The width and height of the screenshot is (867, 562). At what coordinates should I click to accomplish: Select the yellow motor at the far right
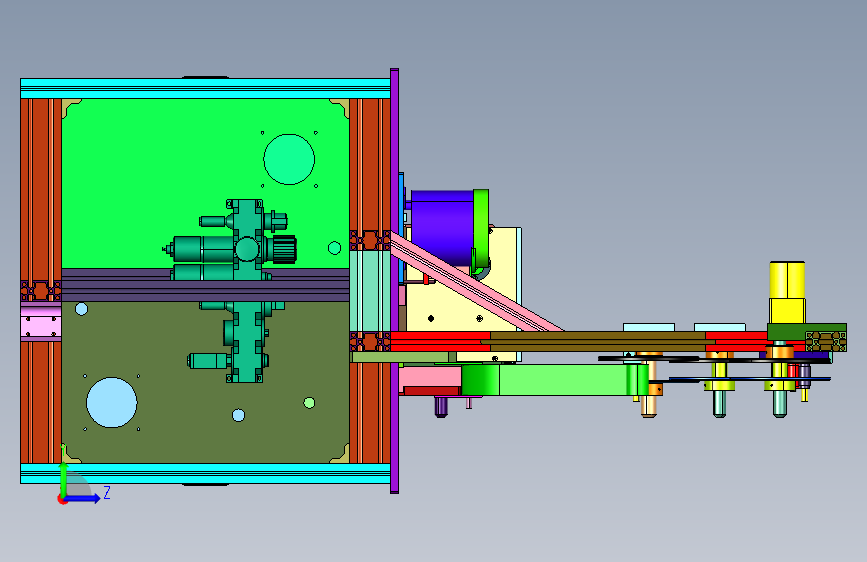click(787, 292)
